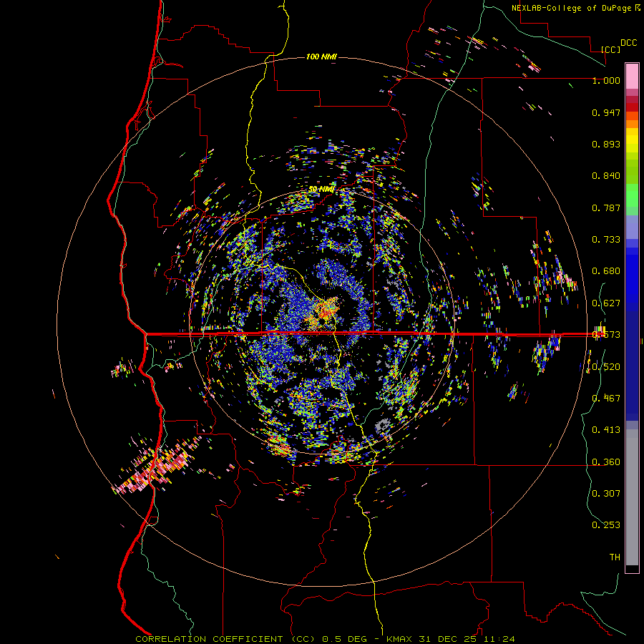Click the KMAX station identifier
The width and height of the screenshot is (644, 644).
(x=401, y=639)
